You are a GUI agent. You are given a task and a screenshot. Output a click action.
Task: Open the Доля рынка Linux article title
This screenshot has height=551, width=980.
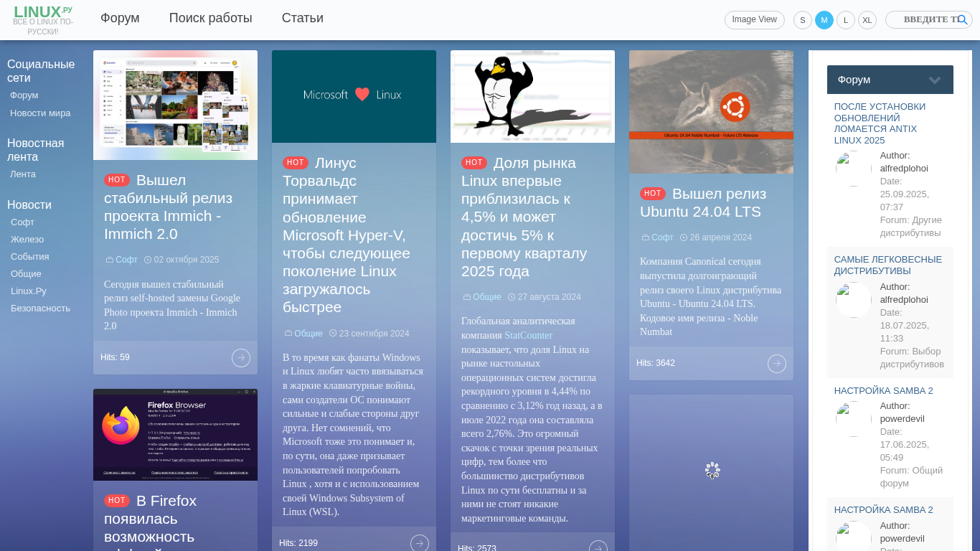(524, 217)
